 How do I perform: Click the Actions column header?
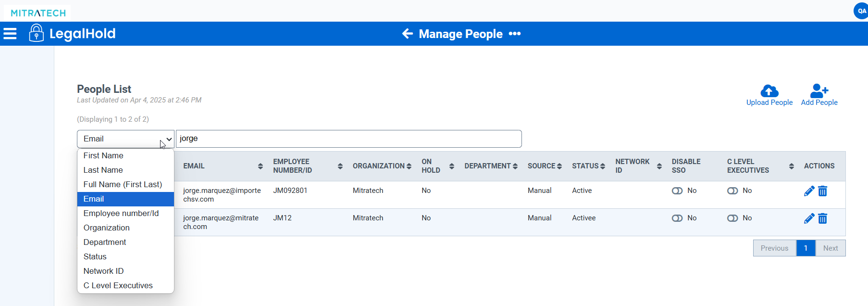(819, 166)
